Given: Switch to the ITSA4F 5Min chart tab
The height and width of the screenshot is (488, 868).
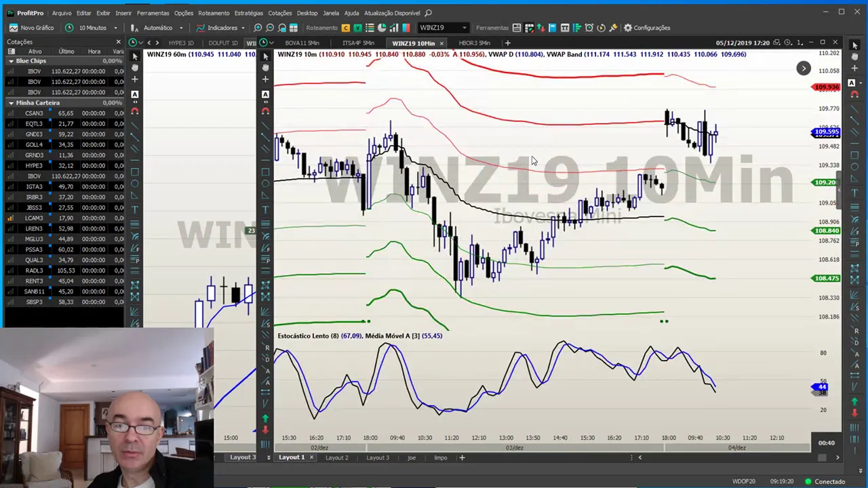Looking at the screenshot, I should pos(358,43).
